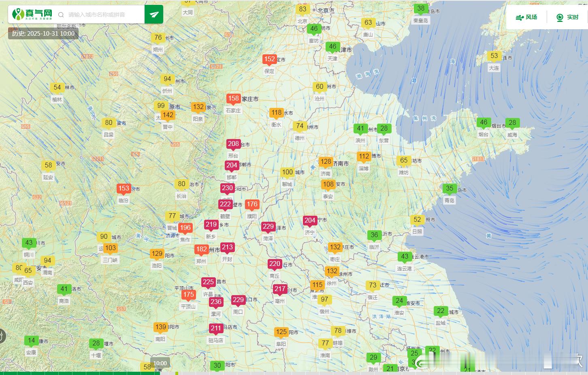Select the 秦皇岛 marker showing 38
Screen dimensions: 588x375
(x=421, y=9)
